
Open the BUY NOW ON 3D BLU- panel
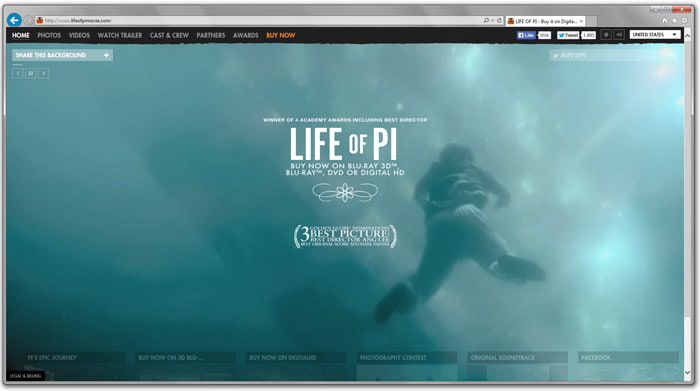click(185, 358)
